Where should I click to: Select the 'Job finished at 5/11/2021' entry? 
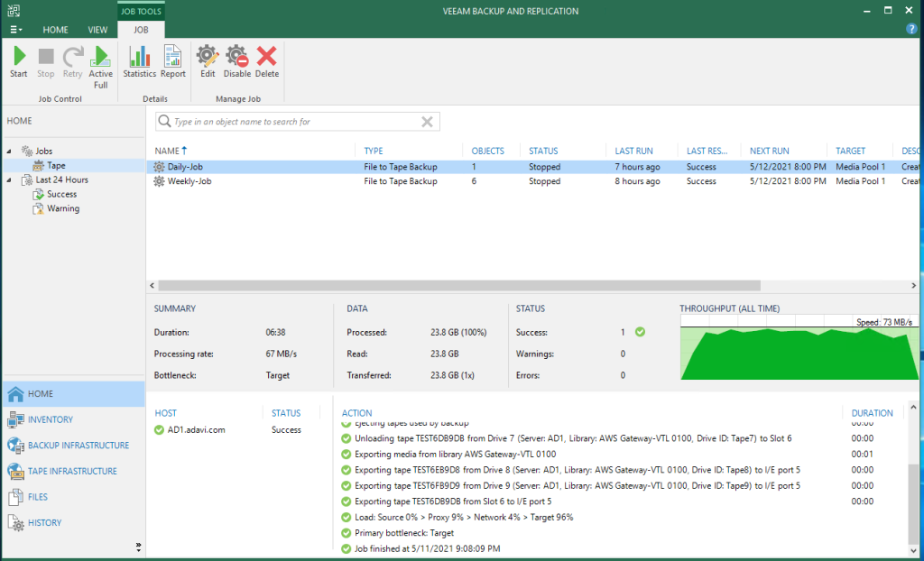[427, 548]
